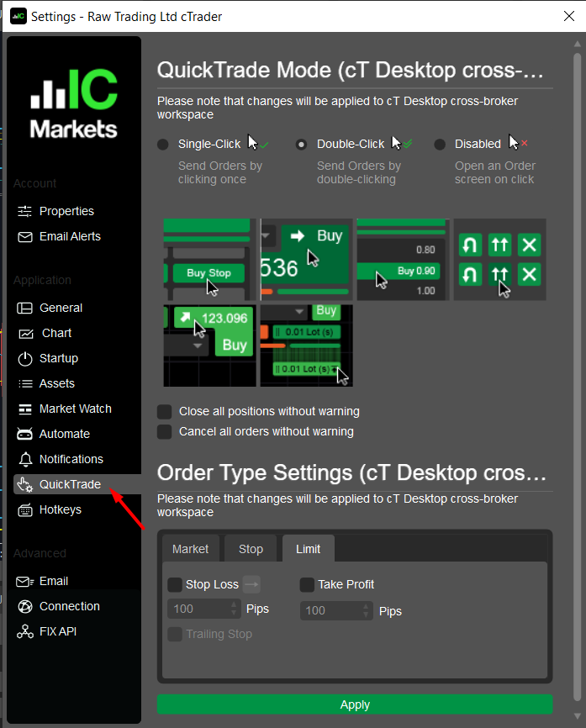Enable Cancel all orders without warning
Viewport: 586px width, 728px height.
165,432
